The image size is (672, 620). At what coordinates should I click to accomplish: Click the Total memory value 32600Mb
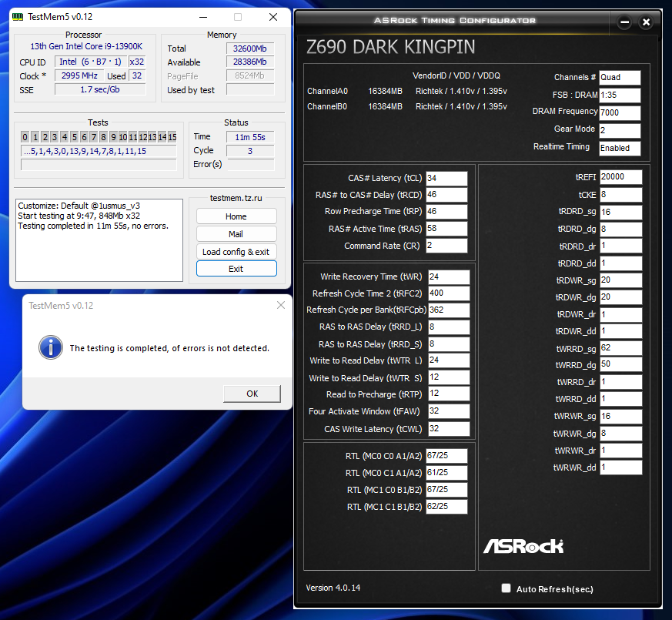click(250, 49)
